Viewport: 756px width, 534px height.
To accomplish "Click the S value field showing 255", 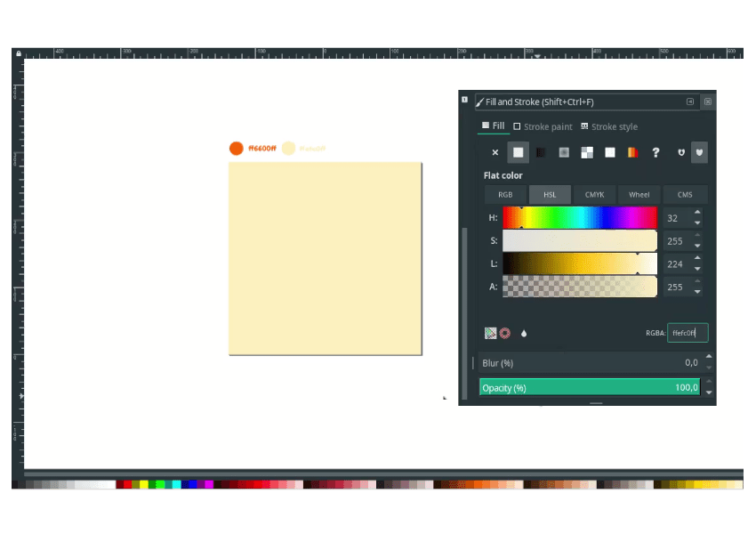I will [x=678, y=241].
